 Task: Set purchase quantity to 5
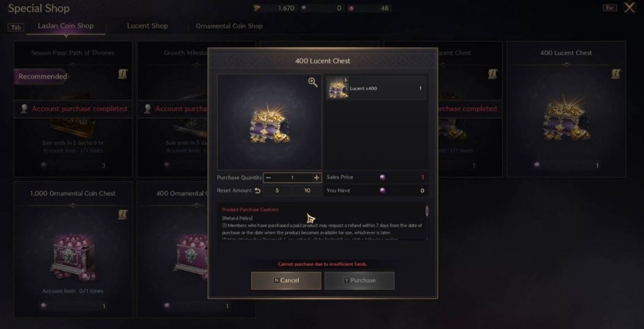coord(277,191)
